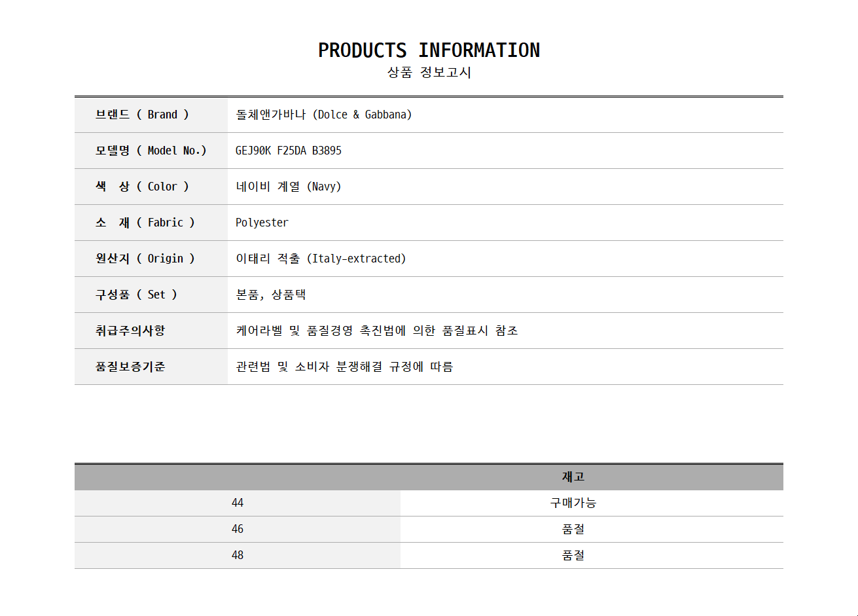This screenshot has height=616, width=858.
Task: Select the size 44 row cell
Action: [238, 503]
